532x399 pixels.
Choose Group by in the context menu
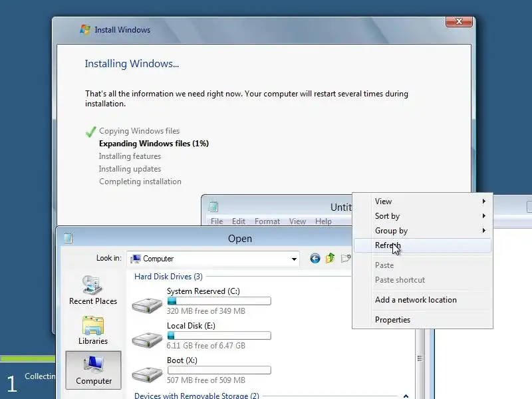[x=422, y=230]
